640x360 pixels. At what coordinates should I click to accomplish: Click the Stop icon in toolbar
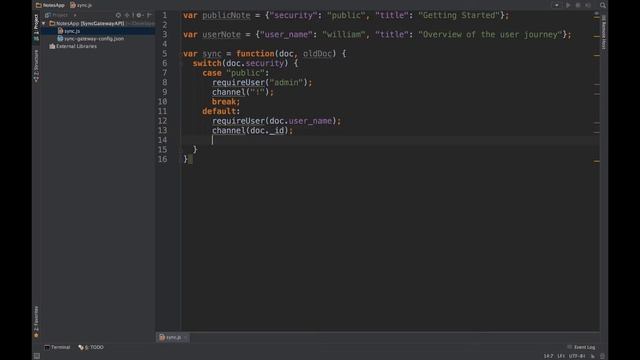point(588,5)
